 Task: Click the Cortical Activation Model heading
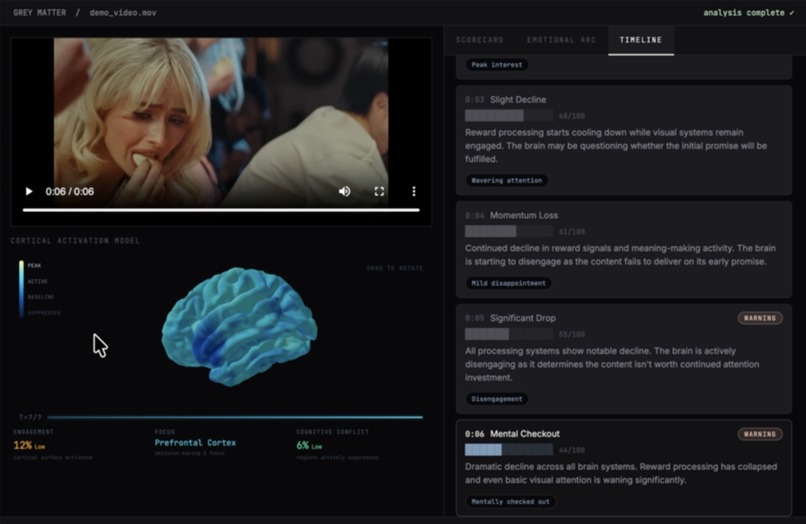click(75, 241)
